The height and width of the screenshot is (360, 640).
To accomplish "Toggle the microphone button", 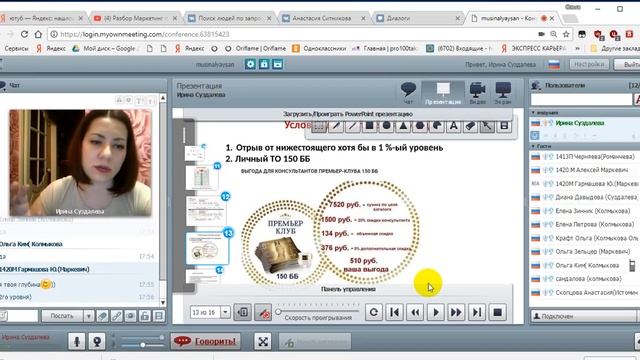I will [76, 341].
